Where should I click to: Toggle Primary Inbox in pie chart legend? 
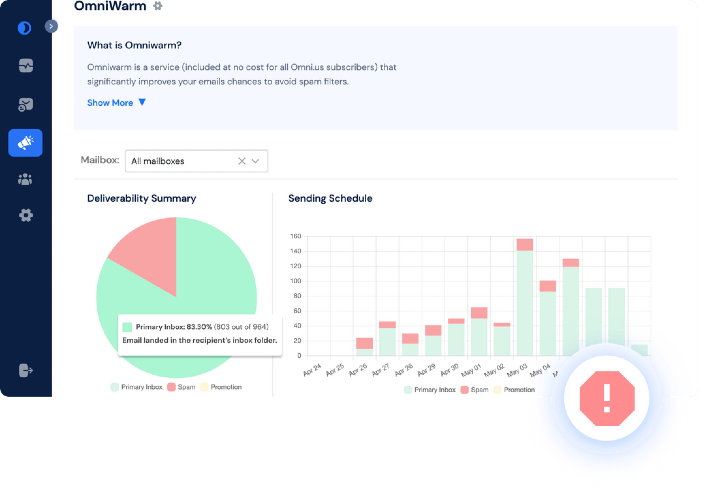(x=136, y=387)
